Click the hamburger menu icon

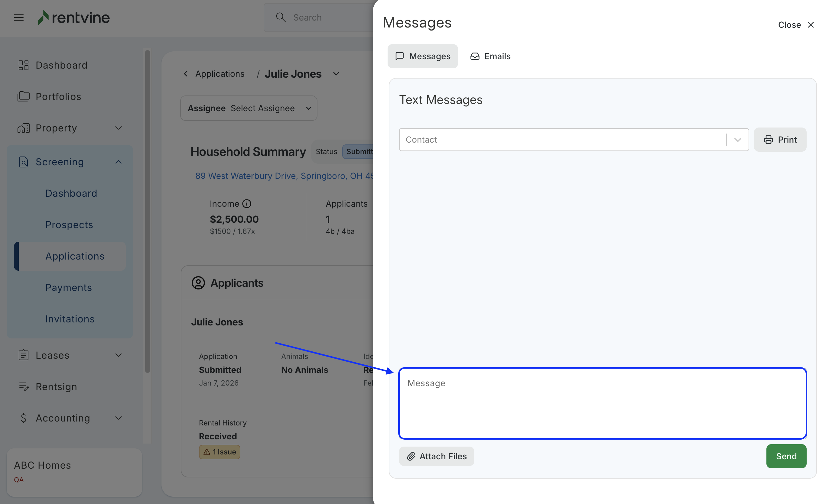(x=18, y=18)
